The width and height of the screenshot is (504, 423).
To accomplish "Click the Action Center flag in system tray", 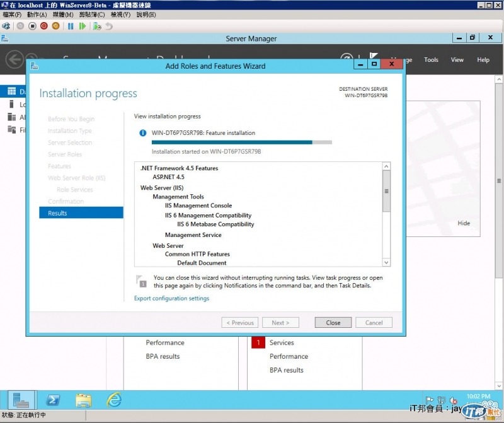I will (x=429, y=400).
